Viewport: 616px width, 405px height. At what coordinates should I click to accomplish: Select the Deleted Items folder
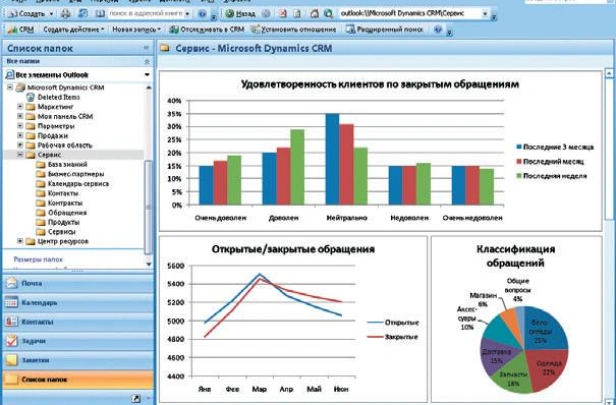[x=58, y=98]
